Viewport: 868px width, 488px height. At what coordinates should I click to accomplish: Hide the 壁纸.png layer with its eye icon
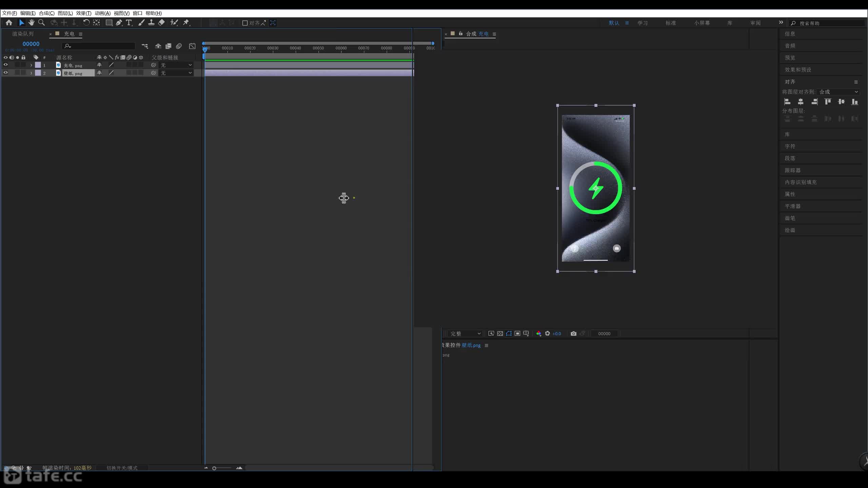(x=5, y=73)
